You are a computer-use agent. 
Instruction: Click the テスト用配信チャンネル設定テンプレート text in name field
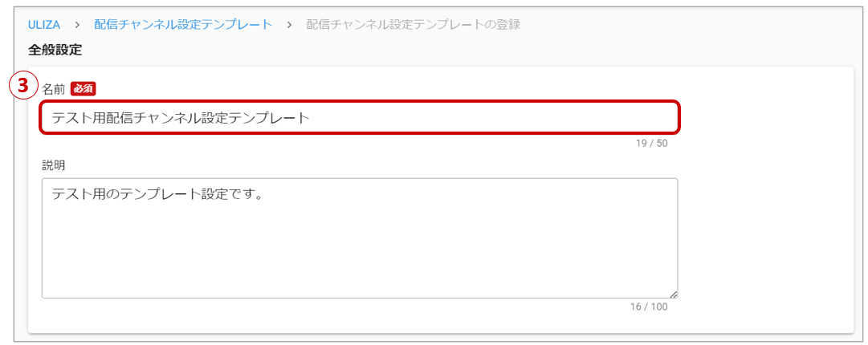point(181,118)
